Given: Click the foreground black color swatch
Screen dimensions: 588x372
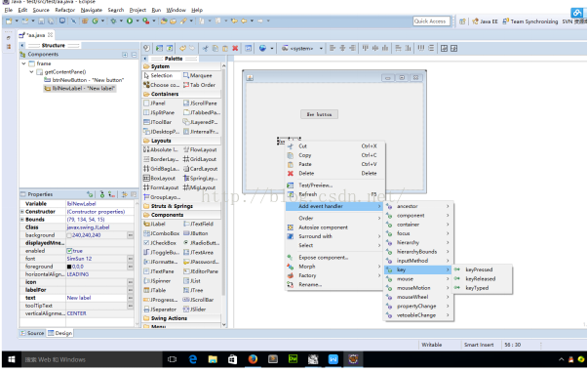Looking at the screenshot, I should tap(69, 267).
